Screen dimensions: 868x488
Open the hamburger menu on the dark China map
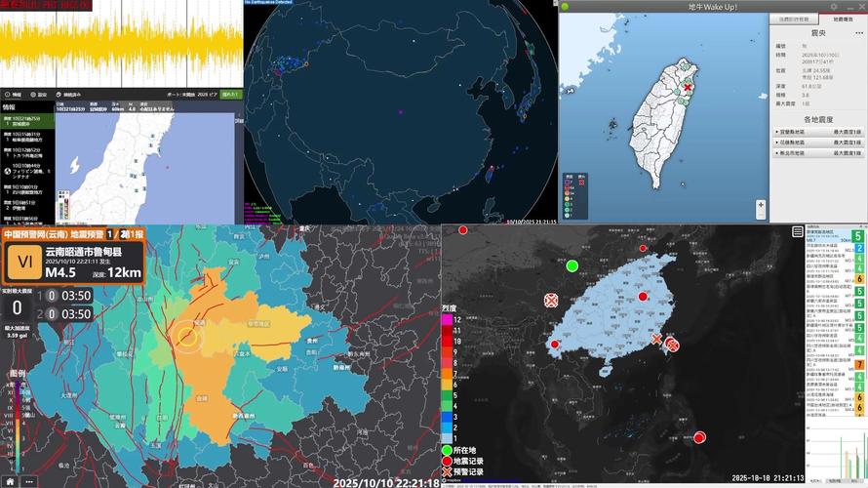tap(798, 231)
